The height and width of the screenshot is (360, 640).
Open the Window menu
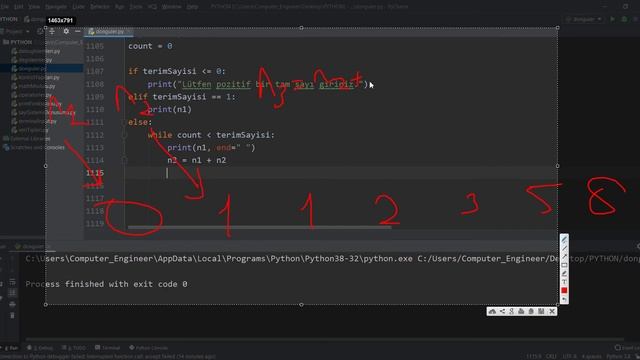click(171, 7)
